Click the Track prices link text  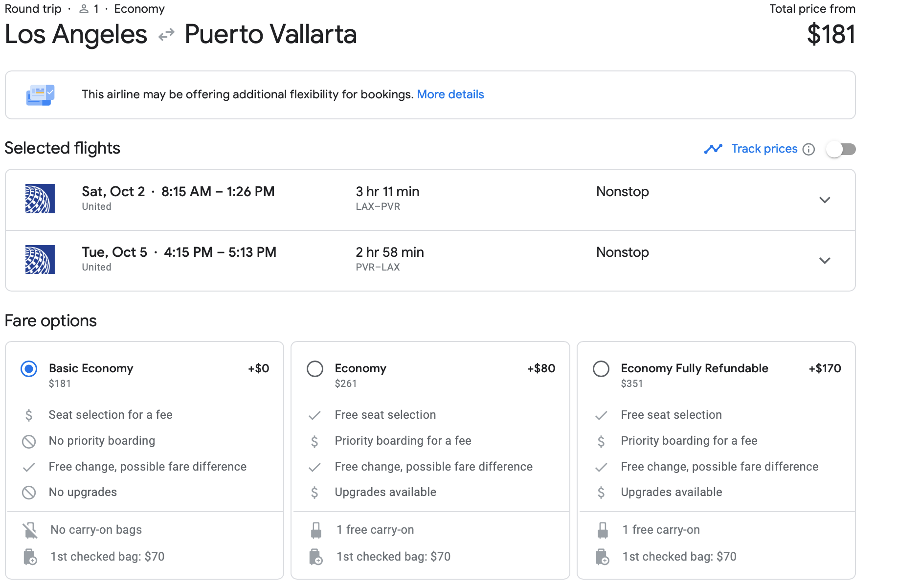pos(764,149)
